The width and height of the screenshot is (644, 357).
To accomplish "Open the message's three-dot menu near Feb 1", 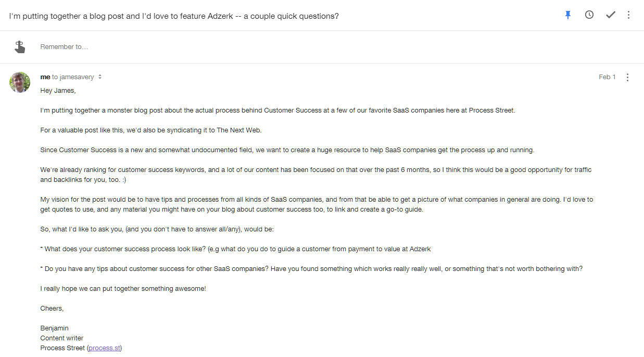I will point(627,77).
